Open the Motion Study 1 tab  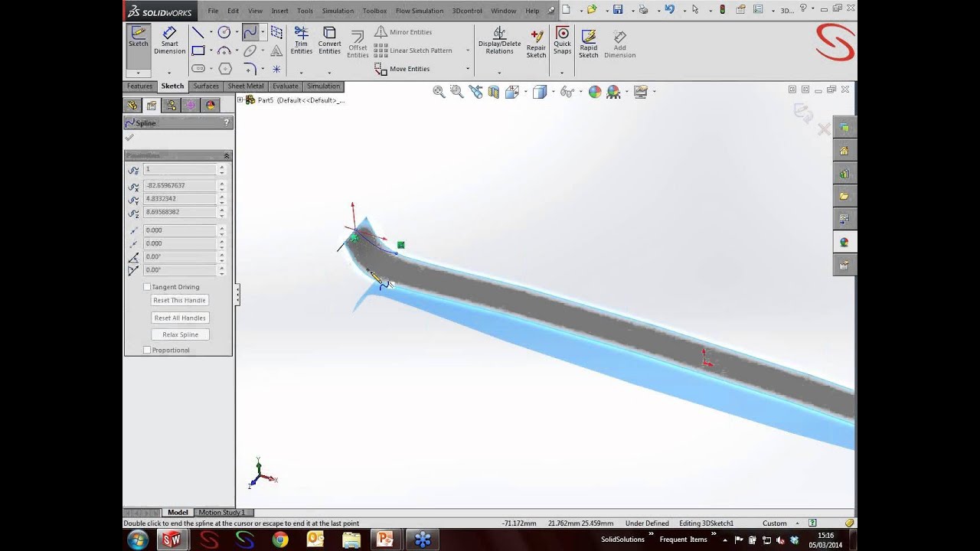221,513
